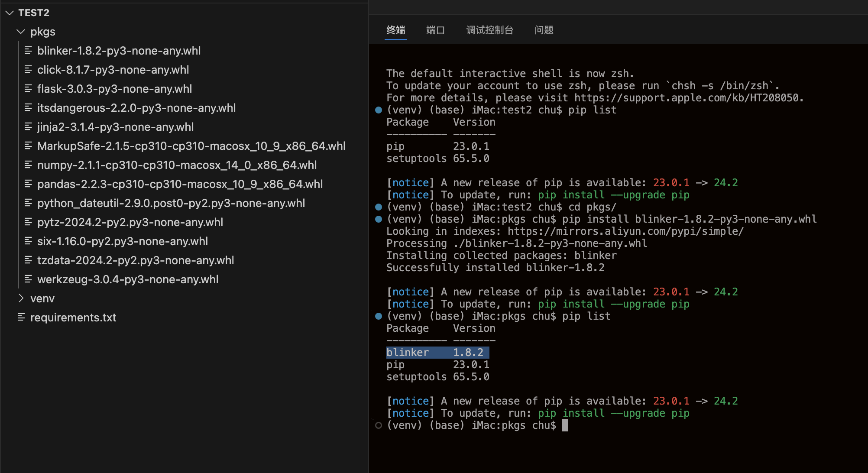Click file icon beside click-8.1.7 wheel

(x=28, y=70)
